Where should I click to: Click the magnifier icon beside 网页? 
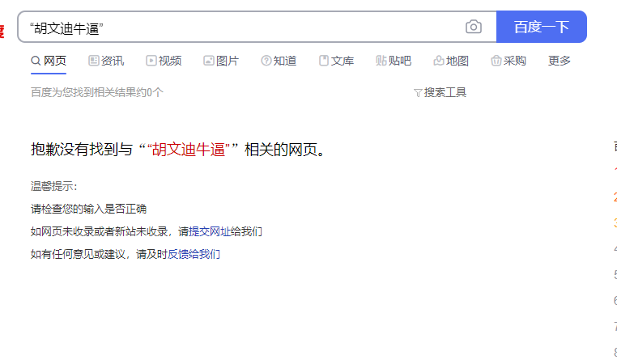[x=36, y=61]
